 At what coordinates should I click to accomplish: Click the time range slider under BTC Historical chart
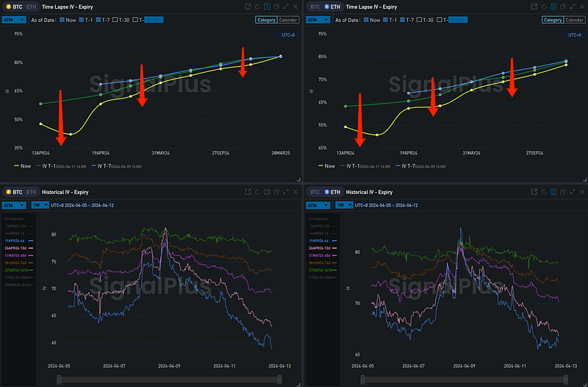coord(168,379)
